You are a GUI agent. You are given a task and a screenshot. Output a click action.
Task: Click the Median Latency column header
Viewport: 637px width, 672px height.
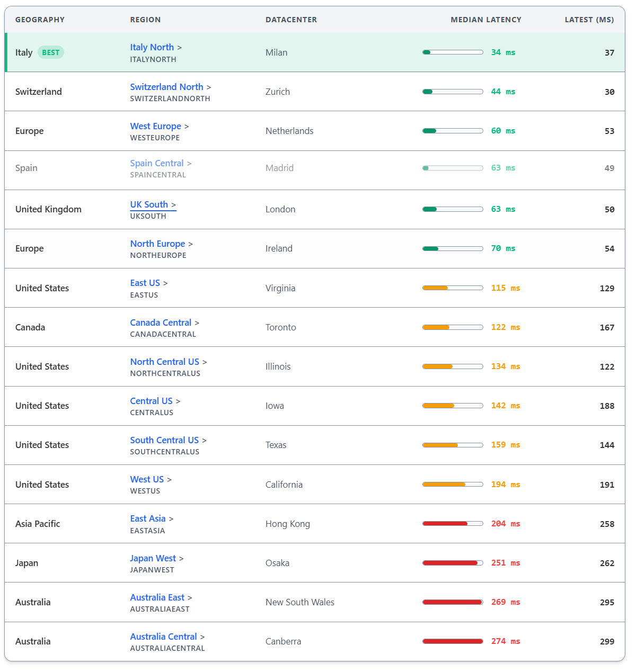pos(485,20)
